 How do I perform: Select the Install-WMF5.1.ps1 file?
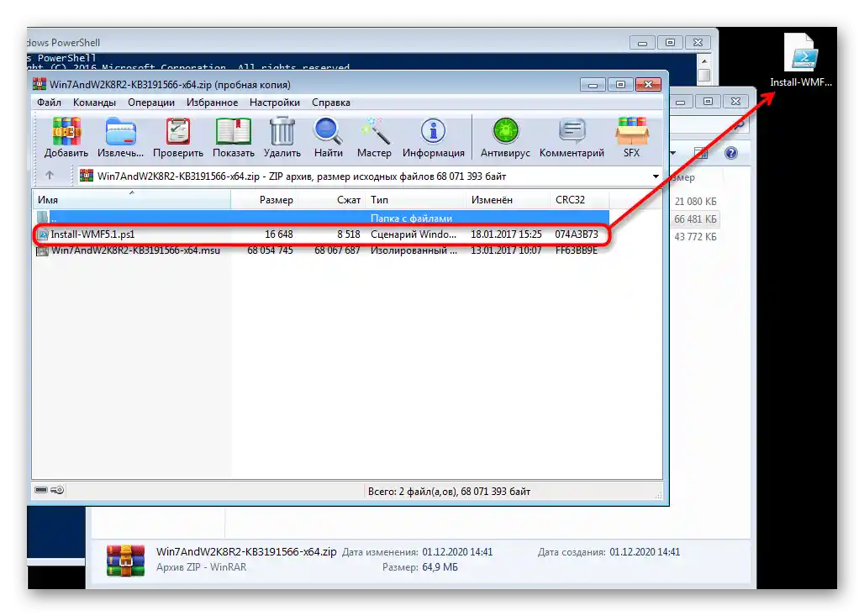point(321,234)
